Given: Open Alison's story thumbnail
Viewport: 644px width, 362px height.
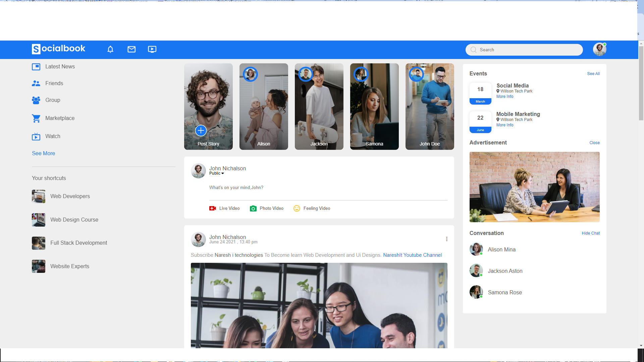Looking at the screenshot, I should [264, 107].
